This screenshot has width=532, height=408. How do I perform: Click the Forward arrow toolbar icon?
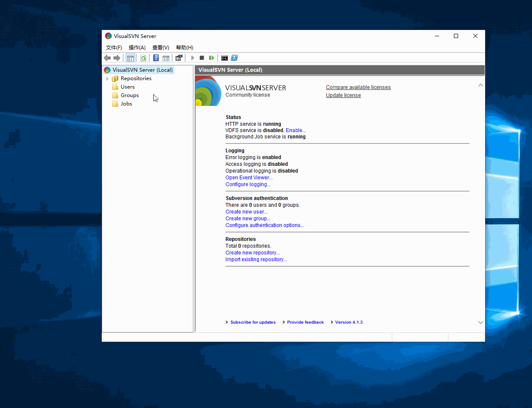117,58
